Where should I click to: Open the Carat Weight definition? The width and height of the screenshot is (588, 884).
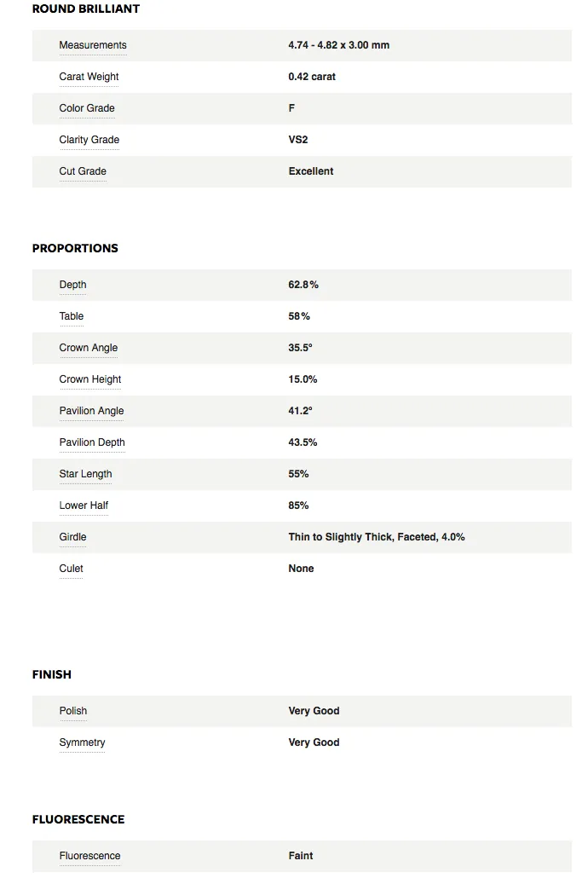pyautogui.click(x=89, y=77)
